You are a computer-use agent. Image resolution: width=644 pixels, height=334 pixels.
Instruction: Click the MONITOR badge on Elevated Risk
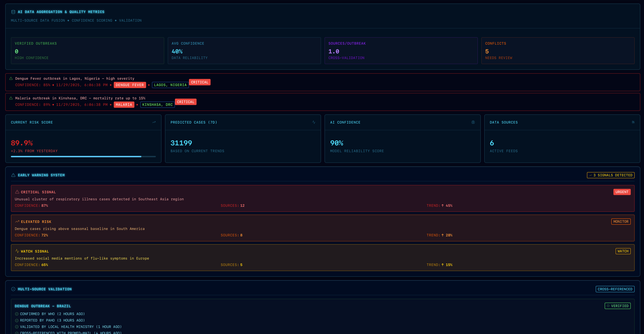tap(621, 222)
